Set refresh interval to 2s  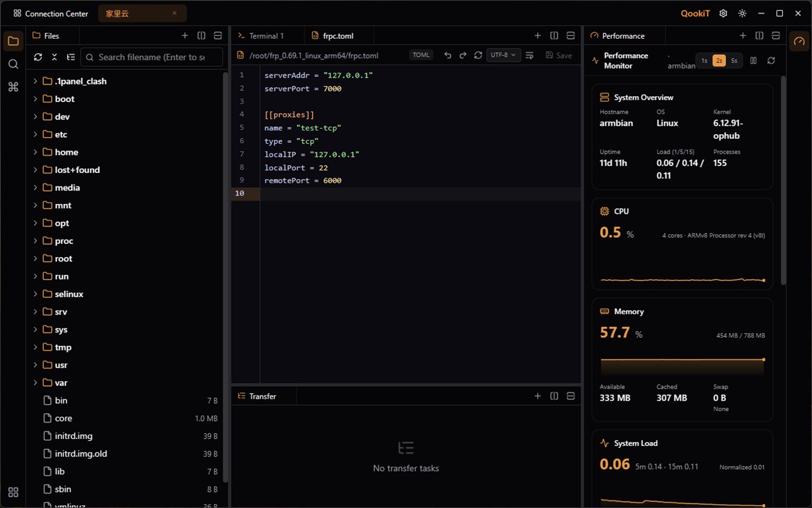pos(718,61)
